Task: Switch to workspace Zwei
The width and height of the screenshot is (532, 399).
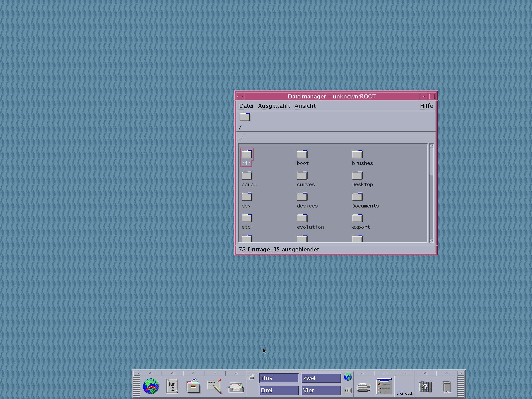Action: (321, 378)
